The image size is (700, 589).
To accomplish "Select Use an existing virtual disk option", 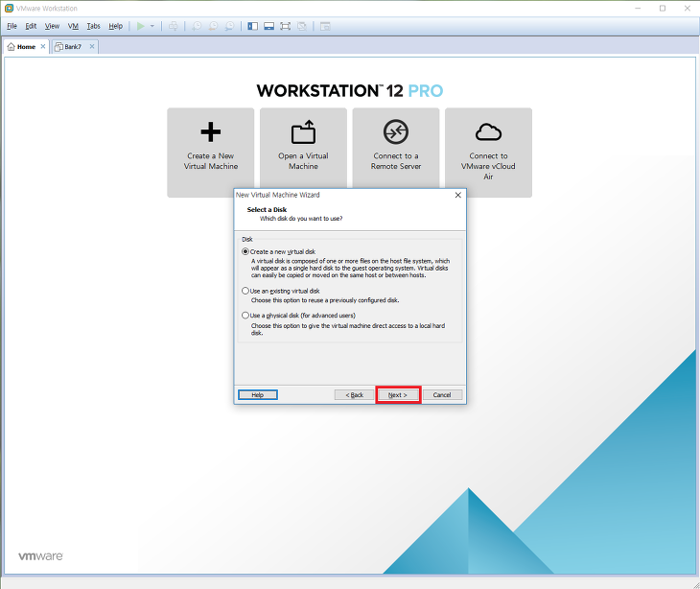I will click(x=281, y=291).
